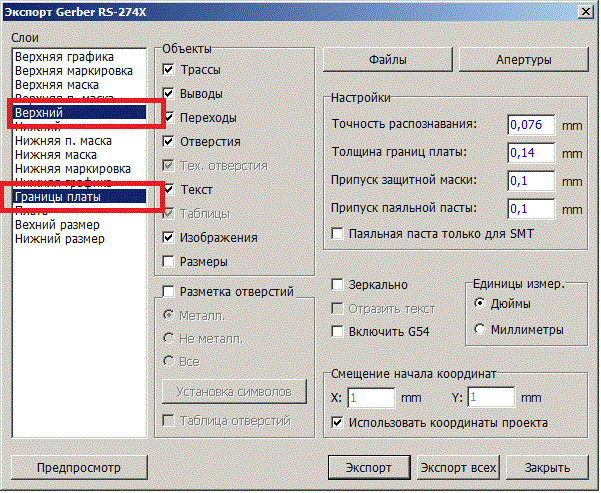Click the Экспорт всех button
Viewport: 601px width, 493px height.
click(x=458, y=468)
